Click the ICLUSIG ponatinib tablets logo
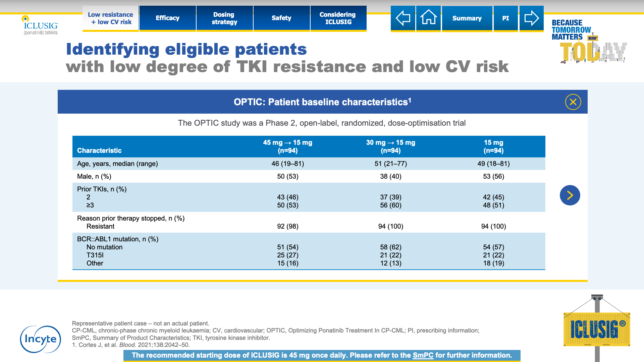This screenshot has height=362, width=644. coord(40,25)
